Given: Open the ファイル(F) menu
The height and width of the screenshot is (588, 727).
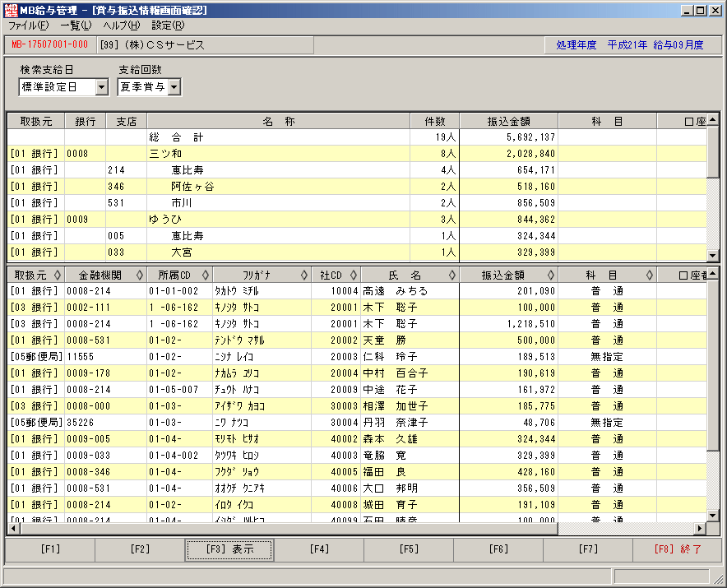Looking at the screenshot, I should [28, 25].
